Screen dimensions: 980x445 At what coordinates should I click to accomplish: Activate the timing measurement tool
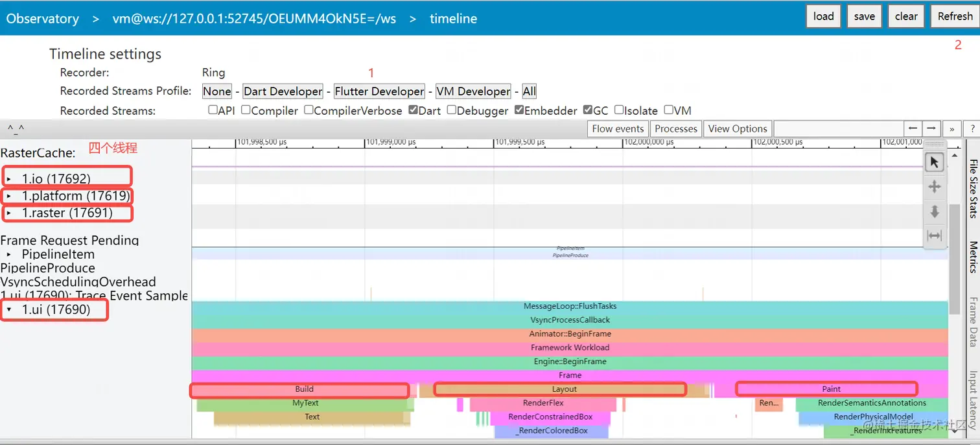[x=934, y=235]
